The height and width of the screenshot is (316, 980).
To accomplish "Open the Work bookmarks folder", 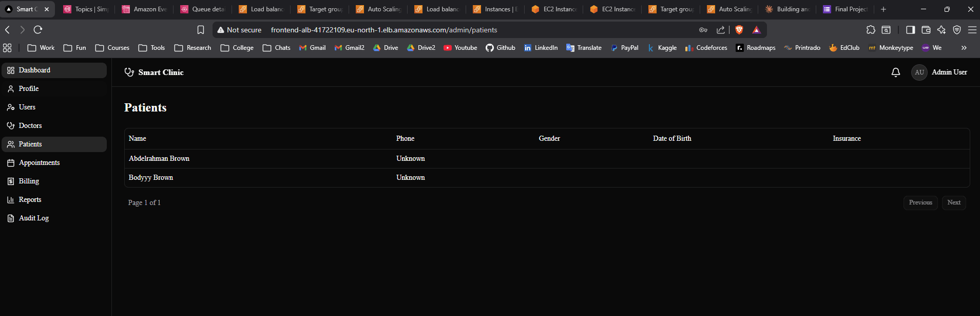I will tap(41, 48).
